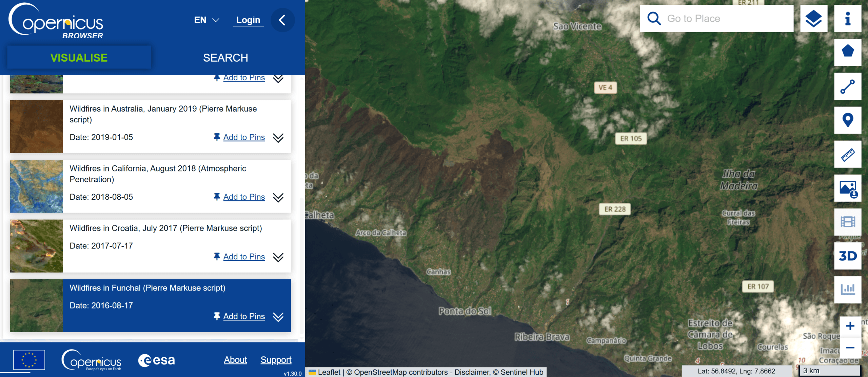Image resolution: width=868 pixels, height=377 pixels.
Task: Select the VISUALISE tab
Action: [79, 58]
